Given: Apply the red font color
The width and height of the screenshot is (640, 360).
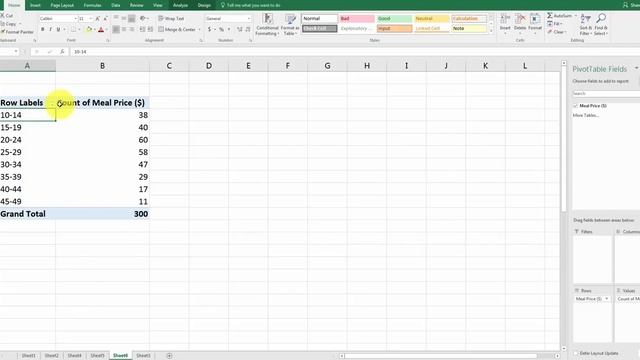Looking at the screenshot, I should [x=101, y=29].
